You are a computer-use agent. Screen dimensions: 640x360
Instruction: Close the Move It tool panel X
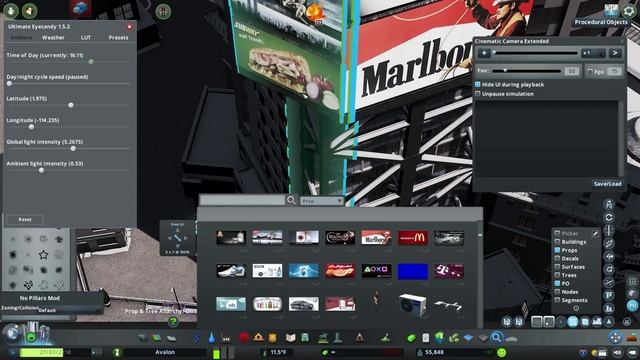click(627, 322)
